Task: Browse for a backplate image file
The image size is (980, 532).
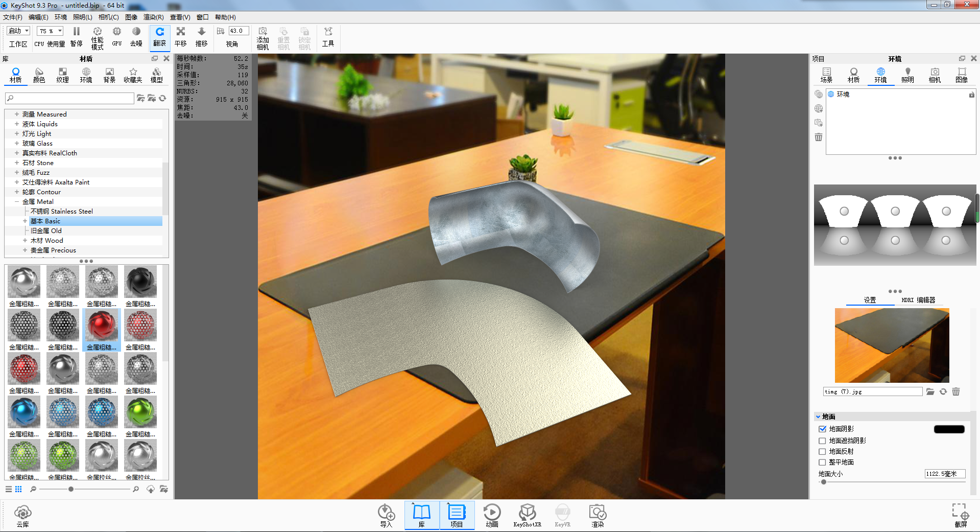Action: point(930,391)
